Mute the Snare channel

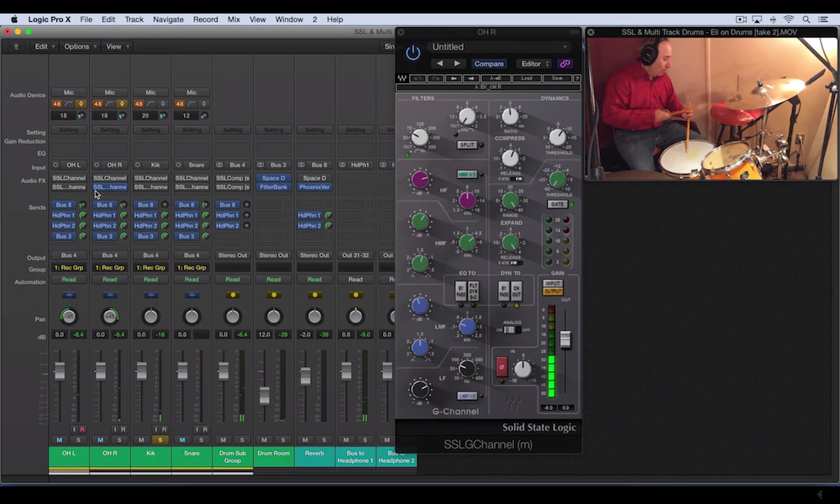(x=182, y=439)
